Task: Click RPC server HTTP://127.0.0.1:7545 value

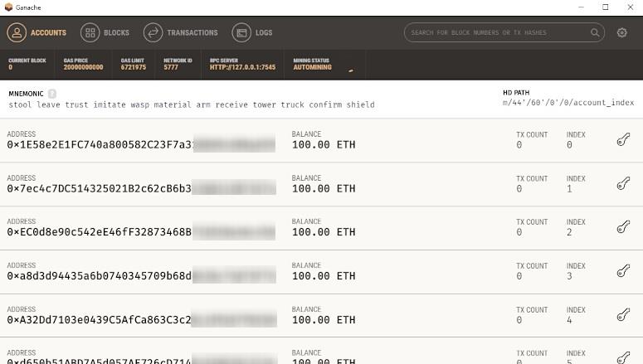Action: point(242,67)
